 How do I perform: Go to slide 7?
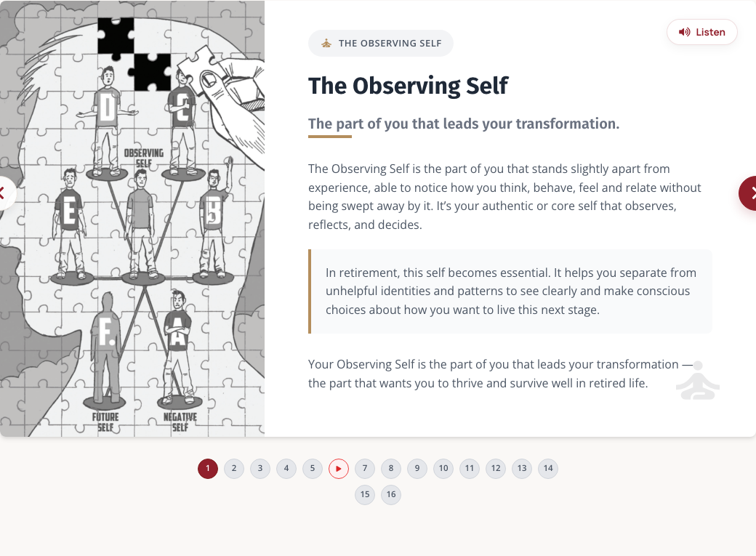365,468
